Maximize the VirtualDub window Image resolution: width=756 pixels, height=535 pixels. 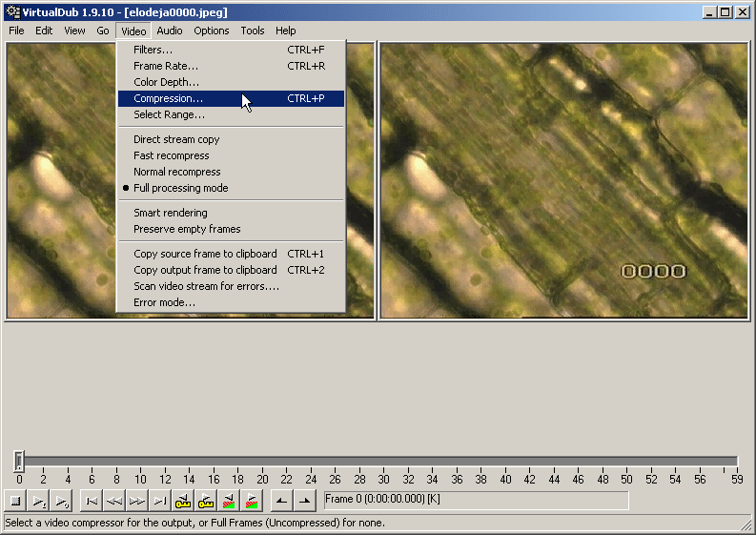(x=725, y=12)
